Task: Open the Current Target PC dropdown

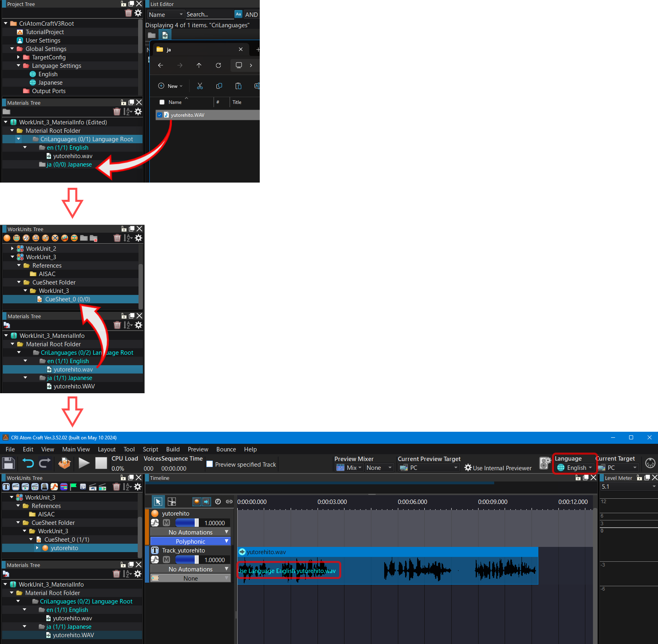Action: (617, 468)
